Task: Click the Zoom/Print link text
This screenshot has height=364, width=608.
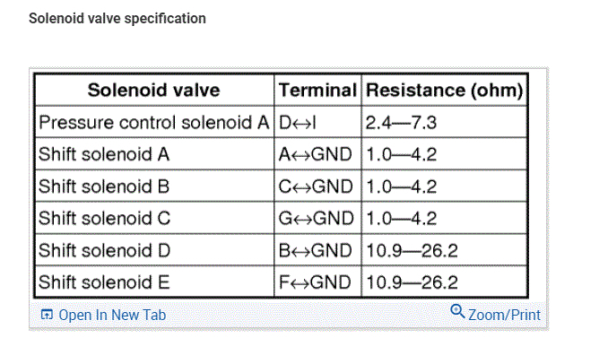Action: (x=504, y=315)
